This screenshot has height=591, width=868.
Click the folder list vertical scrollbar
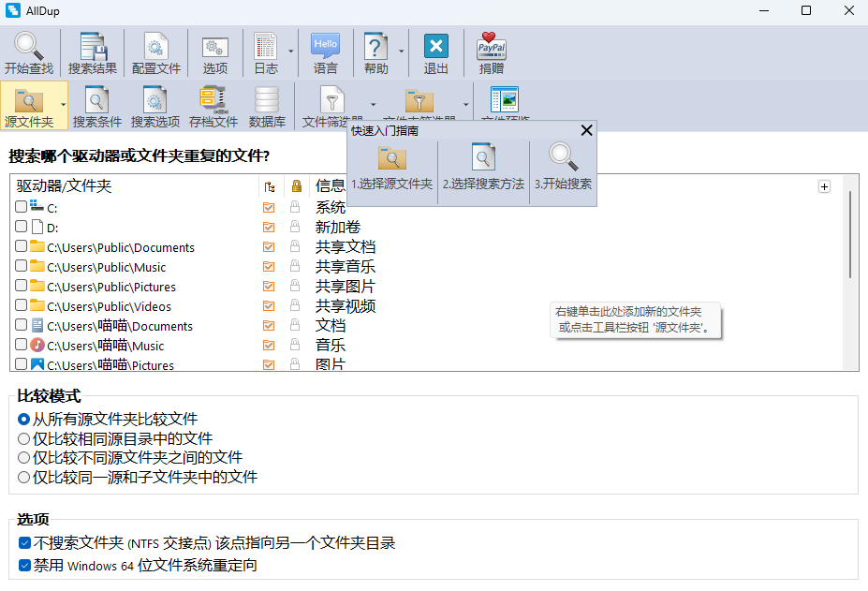(x=850, y=234)
